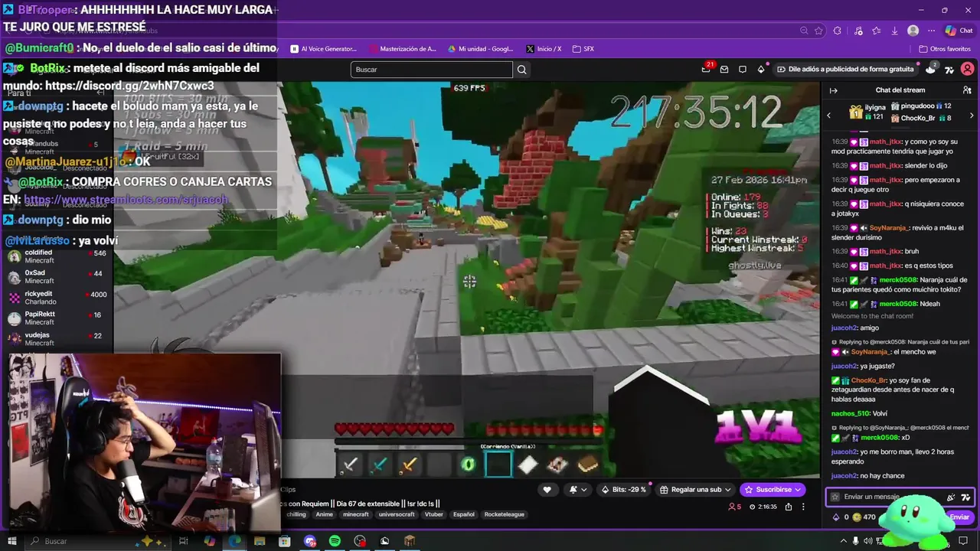980x551 pixels.
Task: Open Minecraft from the taskbar
Action: [x=410, y=541]
